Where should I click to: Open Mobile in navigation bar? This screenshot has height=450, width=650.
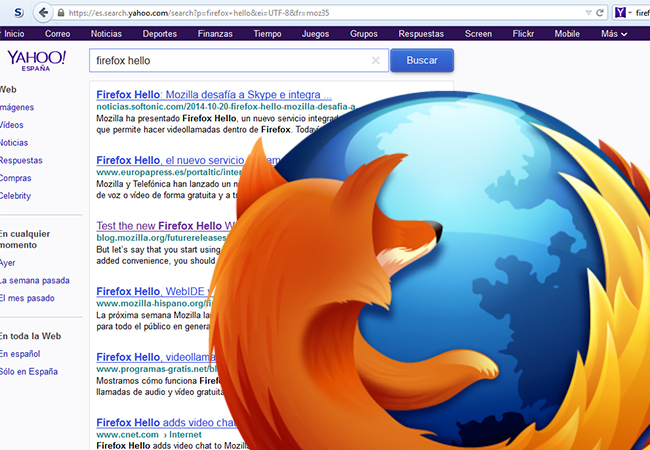(x=567, y=34)
